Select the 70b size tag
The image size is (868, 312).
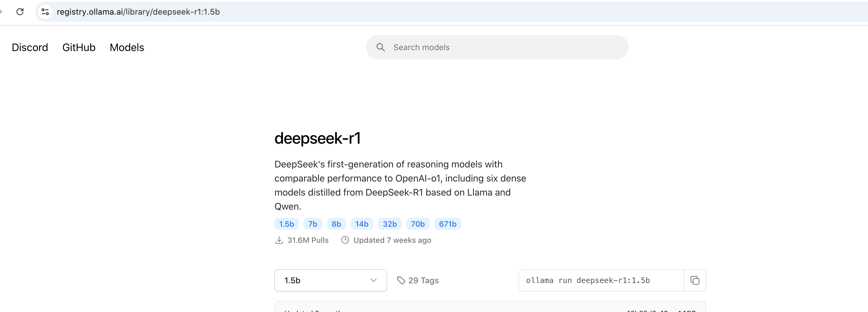[x=418, y=224]
